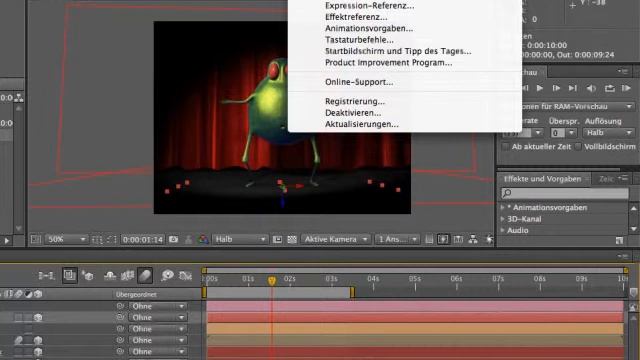Viewport: 640px width, 360px height.
Task: Select Tastaturbefehle... menu item
Action: coord(360,40)
